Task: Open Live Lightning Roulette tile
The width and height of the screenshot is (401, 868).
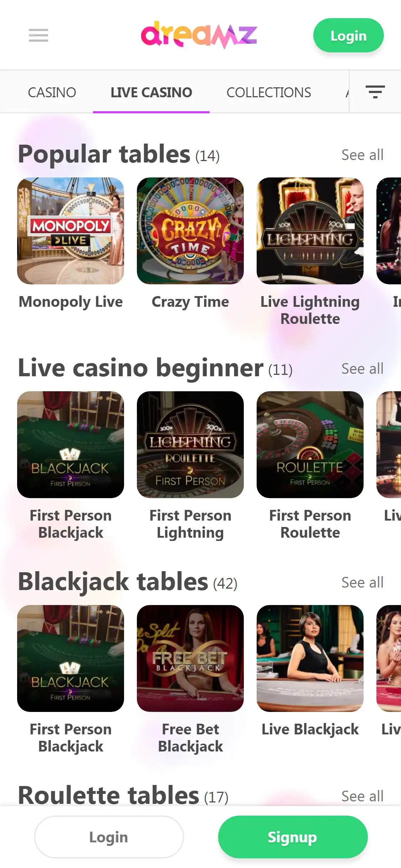Action: [x=310, y=231]
